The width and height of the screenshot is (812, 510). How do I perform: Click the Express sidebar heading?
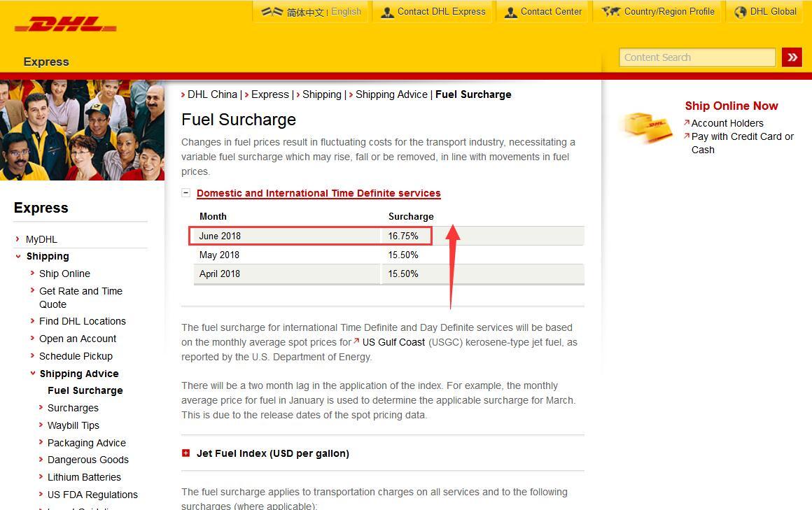pyautogui.click(x=41, y=208)
